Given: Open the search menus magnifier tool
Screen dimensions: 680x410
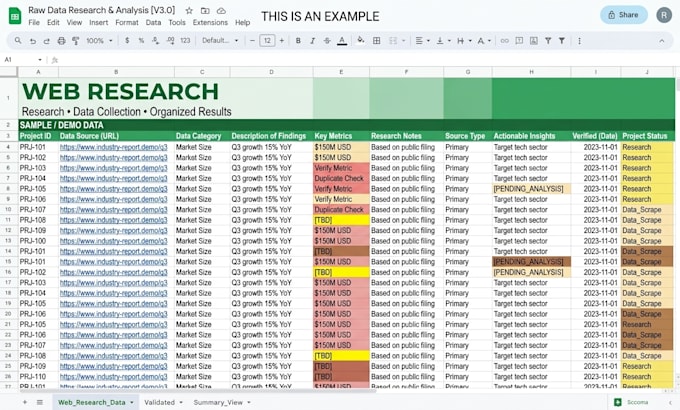Looking at the screenshot, I should [x=18, y=40].
